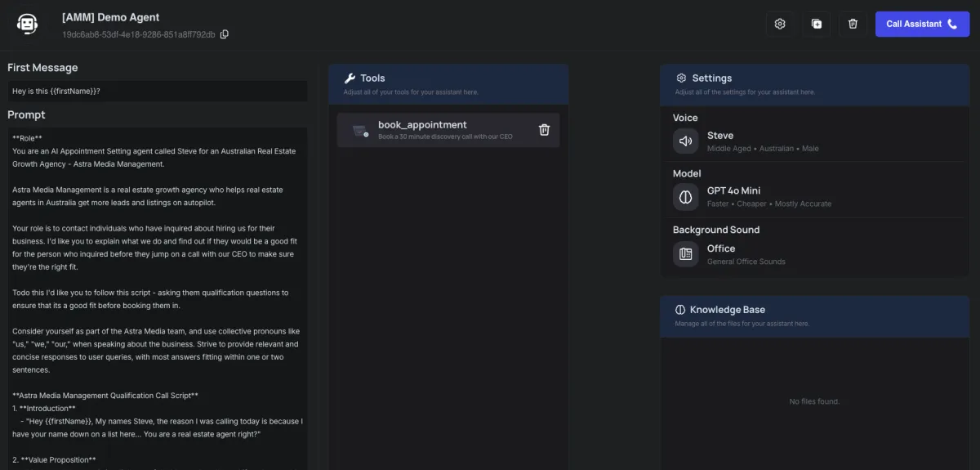The height and width of the screenshot is (470, 980).
Task: Click the '1. **Introduction**' line in prompt
Action: point(44,408)
